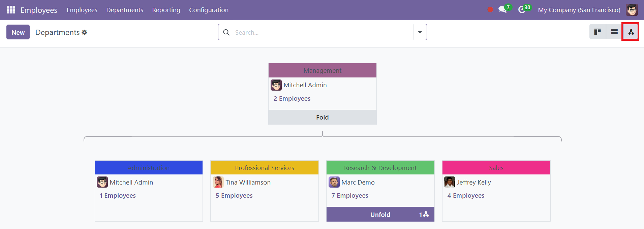
Task: Open the company switcher My Company (San Francisco)
Action: coord(579,10)
